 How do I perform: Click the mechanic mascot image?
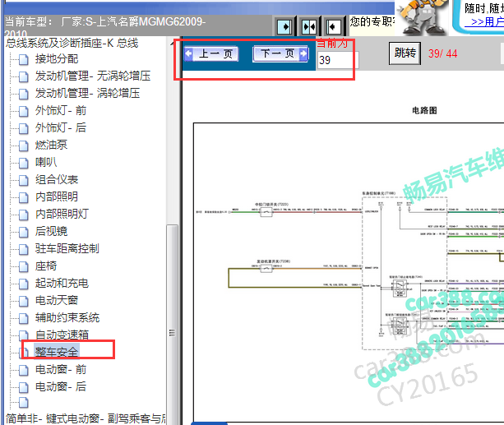click(x=422, y=17)
